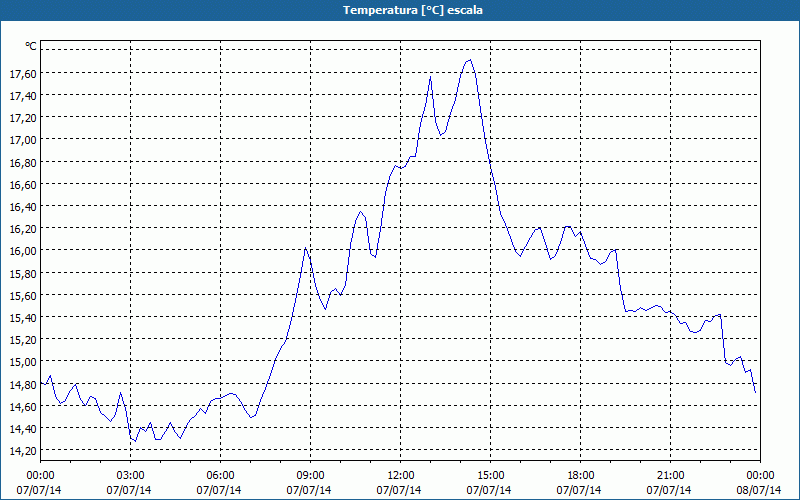Select the 16,80 y-axis value
The height and width of the screenshot is (500, 800).
23,163
